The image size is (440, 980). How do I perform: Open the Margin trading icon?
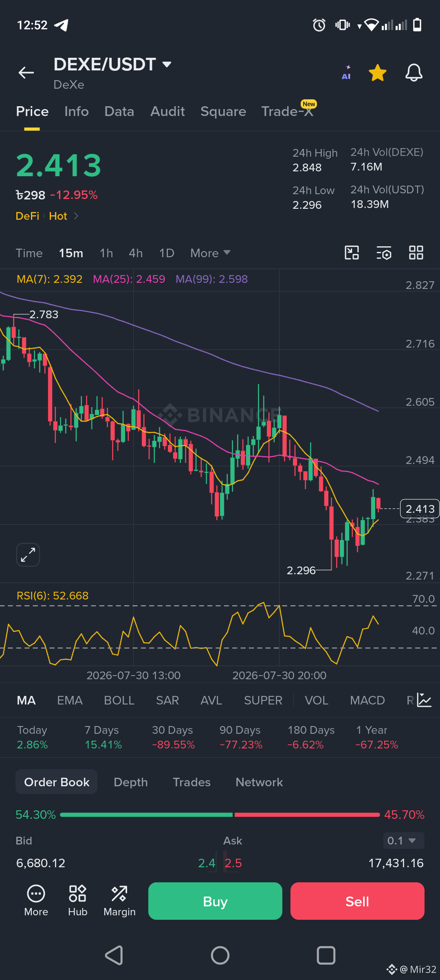[119, 901]
